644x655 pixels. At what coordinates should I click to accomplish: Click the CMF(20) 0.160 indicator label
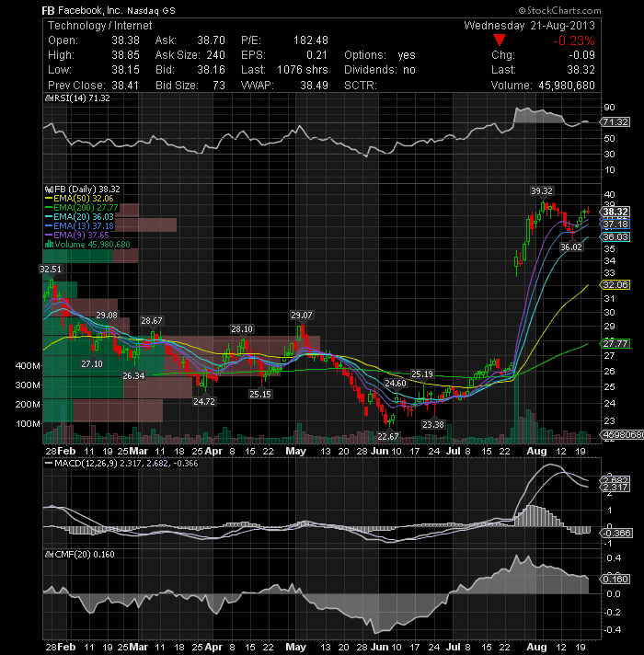pyautogui.click(x=84, y=555)
